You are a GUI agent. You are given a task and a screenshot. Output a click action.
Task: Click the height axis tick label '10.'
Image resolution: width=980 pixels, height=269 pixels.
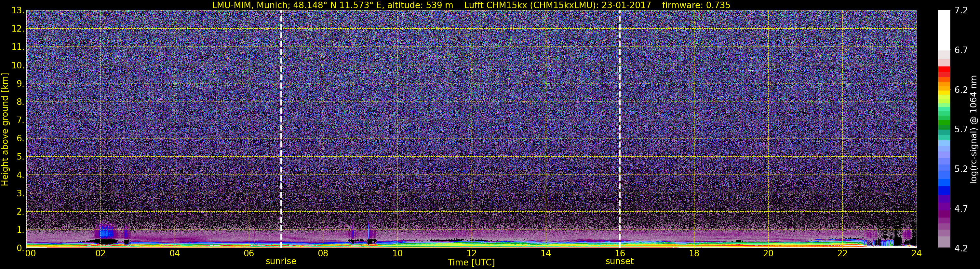pos(18,65)
